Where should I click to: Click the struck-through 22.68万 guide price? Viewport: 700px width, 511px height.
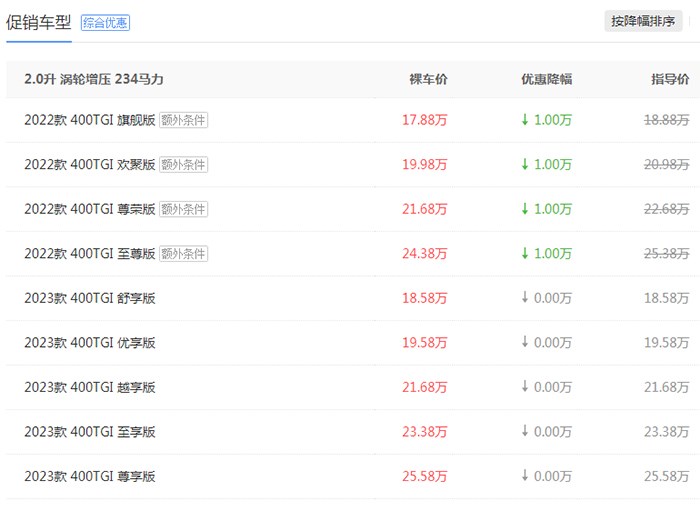667,209
